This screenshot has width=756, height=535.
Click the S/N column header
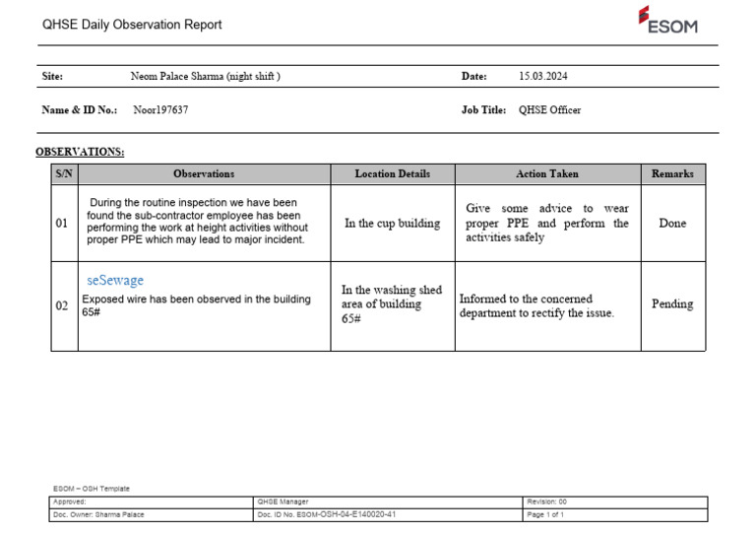pos(64,173)
